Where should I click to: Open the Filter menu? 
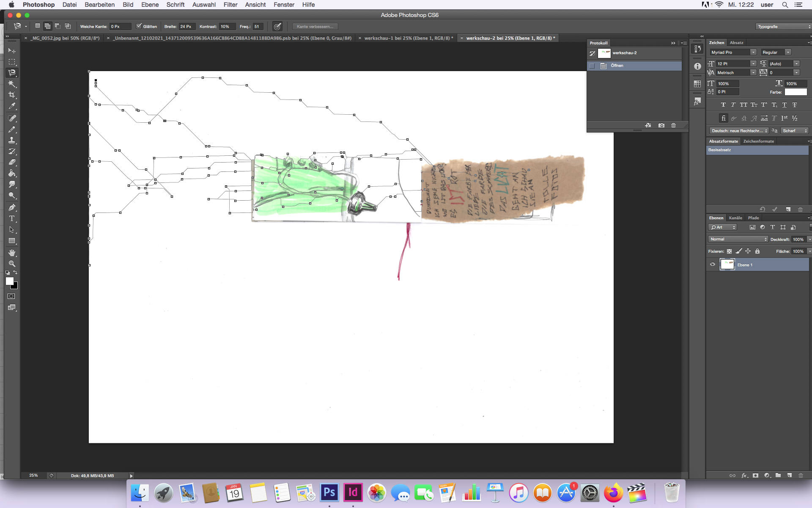[230, 5]
